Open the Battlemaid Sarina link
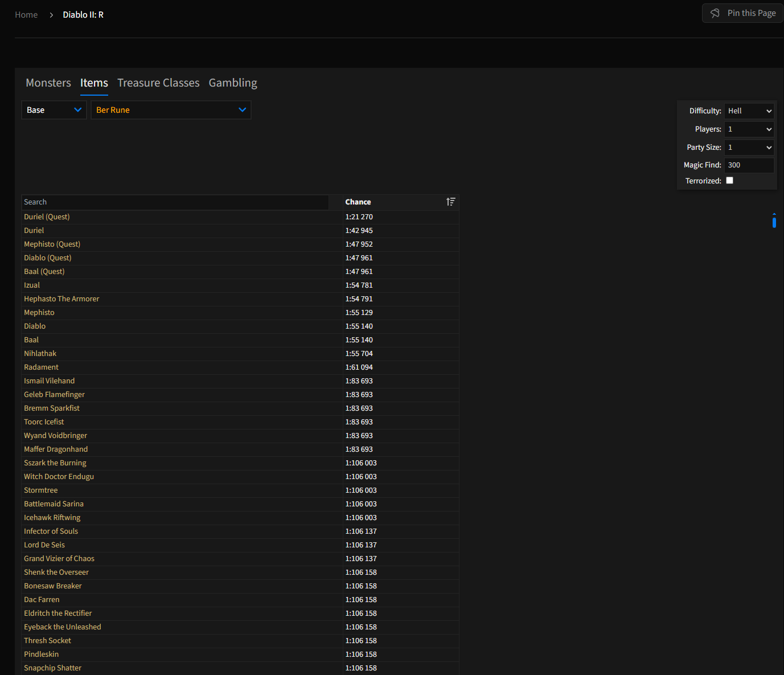The height and width of the screenshot is (675, 784). (x=54, y=504)
